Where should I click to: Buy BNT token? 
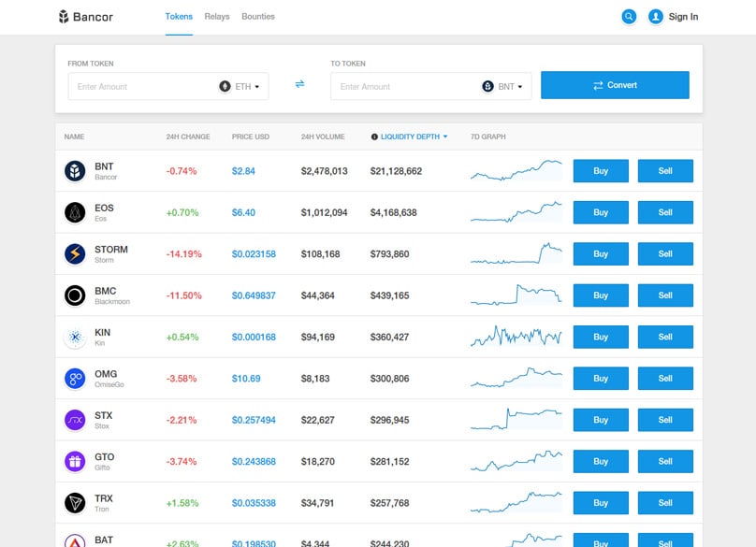[x=601, y=171]
